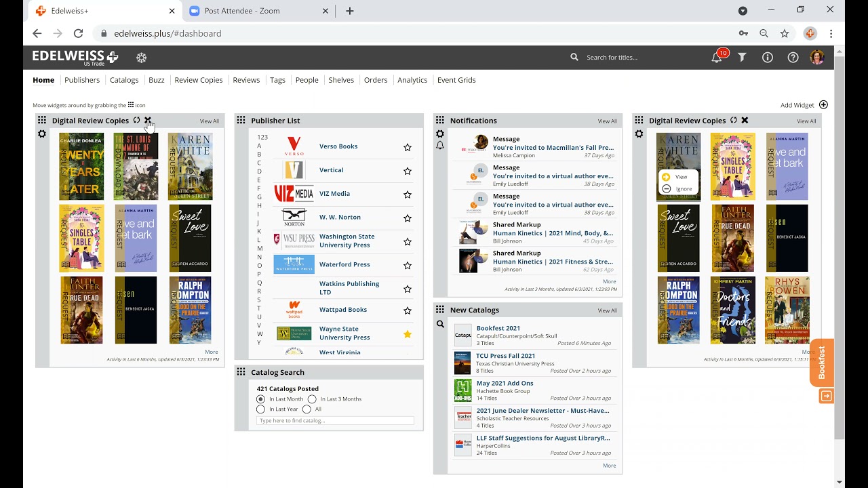The width and height of the screenshot is (868, 488).
Task: Open TCU Press Fall 2021 catalog
Action: (506, 356)
